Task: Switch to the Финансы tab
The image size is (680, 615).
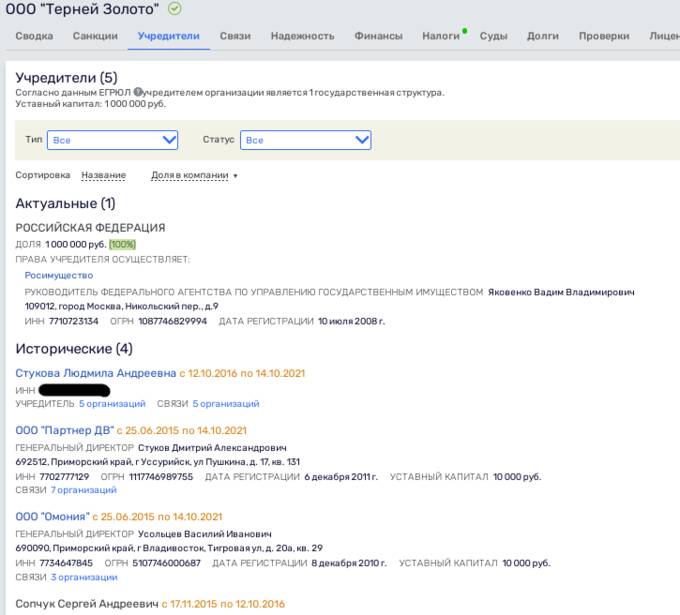Action: pyautogui.click(x=378, y=36)
